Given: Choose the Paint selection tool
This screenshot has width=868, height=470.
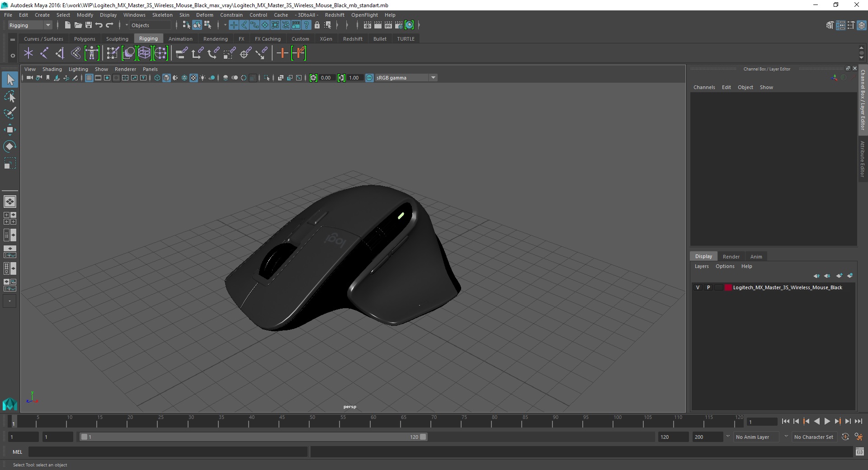Looking at the screenshot, I should pos(10,113).
